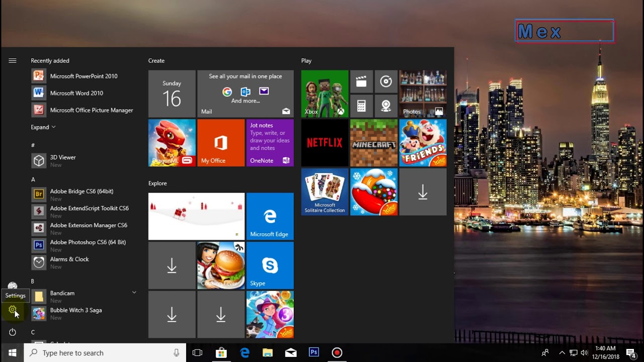Viewport: 644px width, 362px height.
Task: Click the pending download tile in Play group
Action: tap(423, 192)
